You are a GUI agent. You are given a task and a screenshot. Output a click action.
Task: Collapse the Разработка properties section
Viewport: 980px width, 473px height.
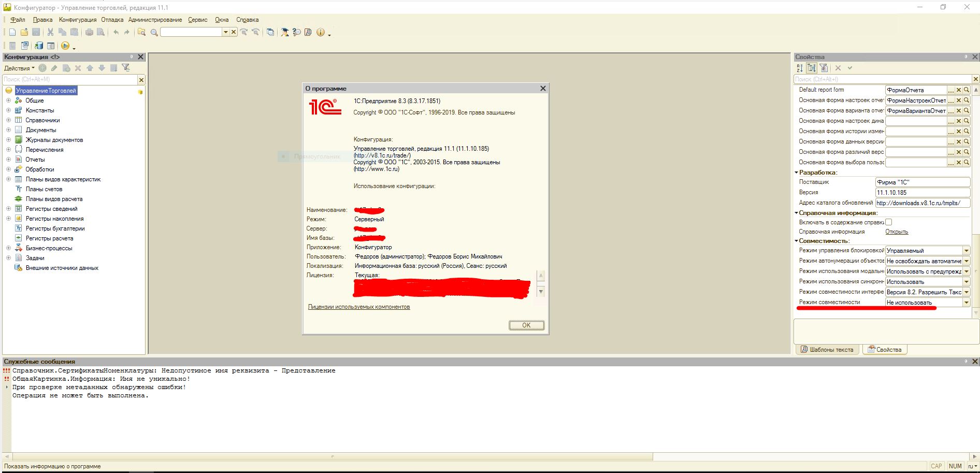tap(797, 173)
